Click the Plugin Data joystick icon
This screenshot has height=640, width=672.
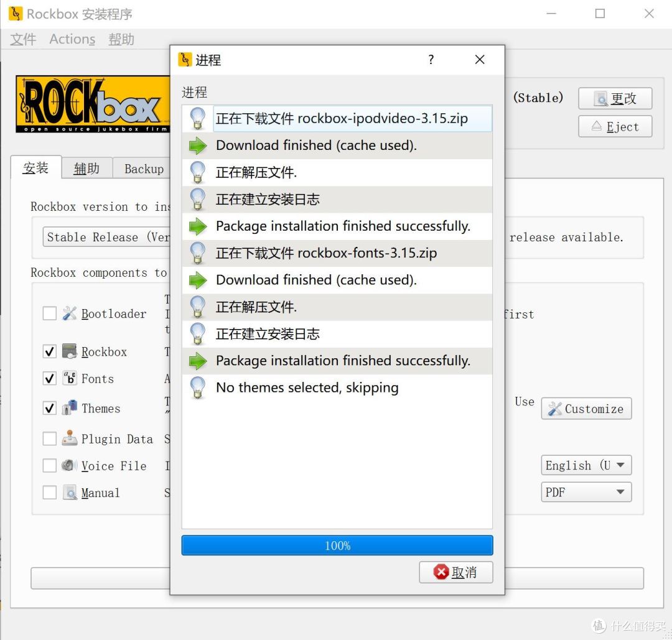click(x=68, y=438)
